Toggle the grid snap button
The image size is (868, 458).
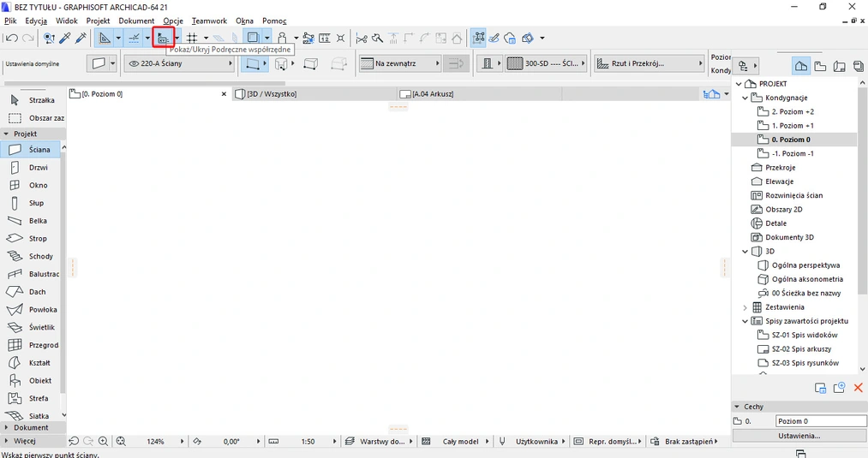(192, 39)
